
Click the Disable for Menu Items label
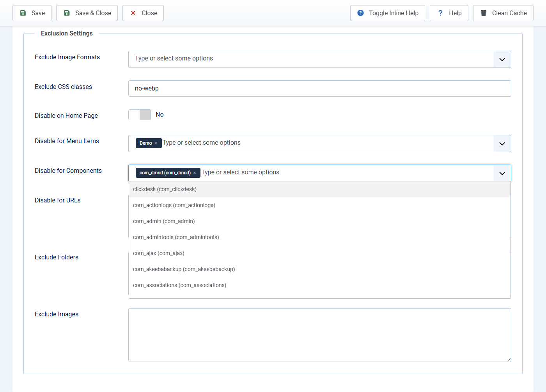67,141
